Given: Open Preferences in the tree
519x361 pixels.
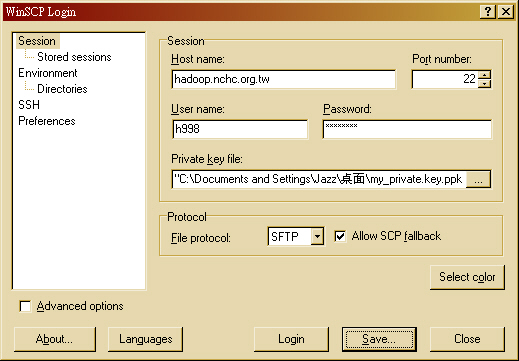Looking at the screenshot, I should tap(47, 121).
